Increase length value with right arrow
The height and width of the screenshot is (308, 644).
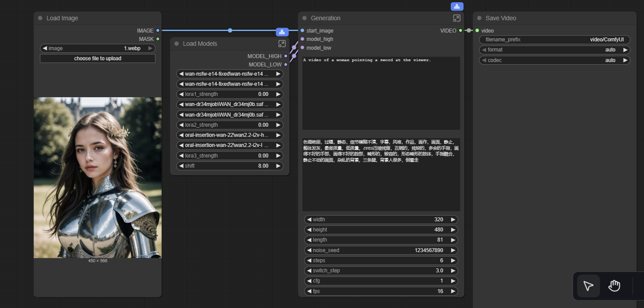453,240
